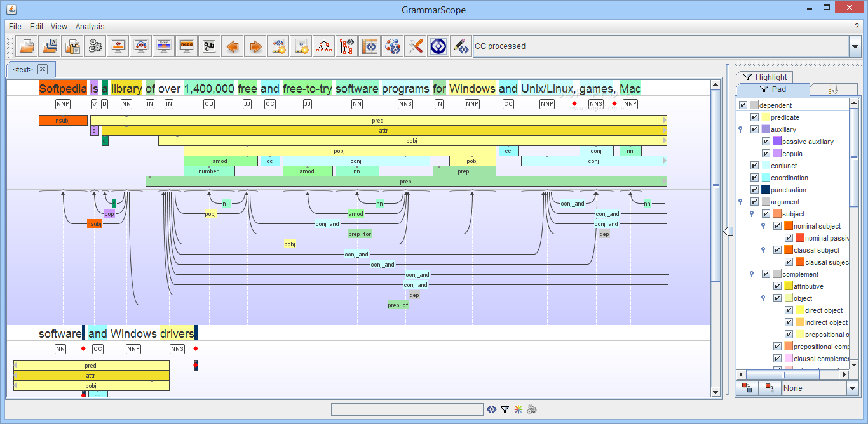Collapse the 'auxiliary' tree node
This screenshot has width=868, height=424.
coord(740,129)
